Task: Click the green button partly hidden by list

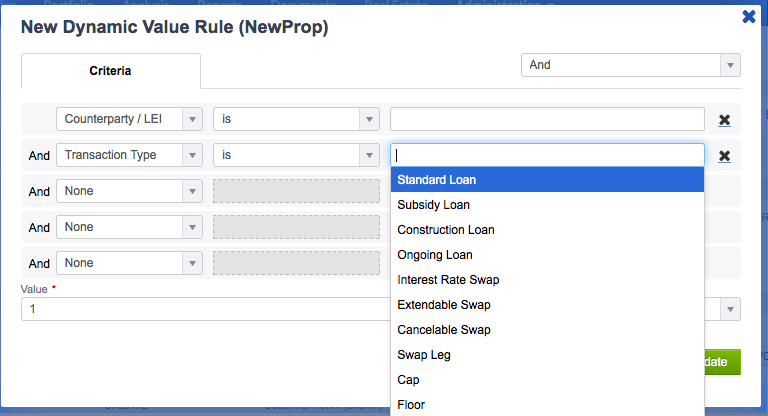Action: pyautogui.click(x=722, y=362)
